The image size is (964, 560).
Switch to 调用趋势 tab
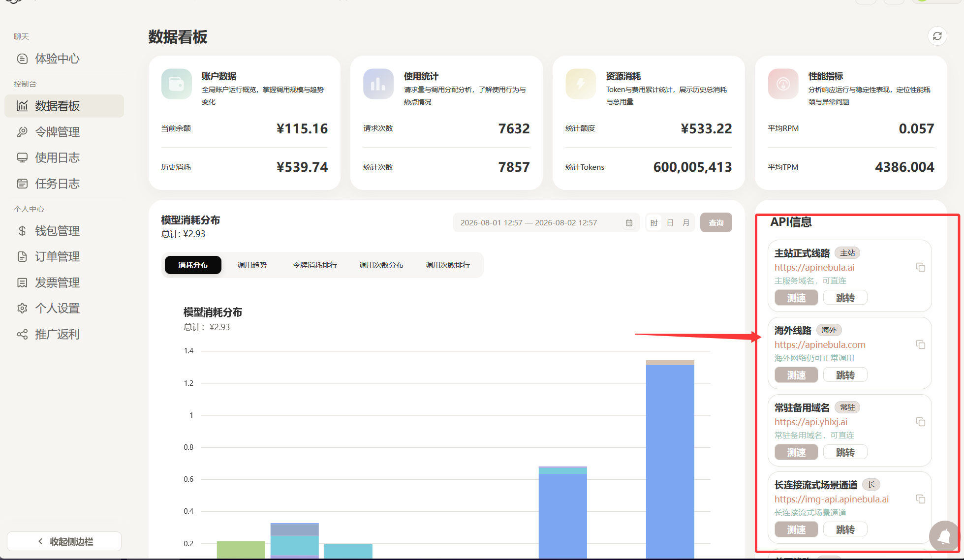coord(252,265)
